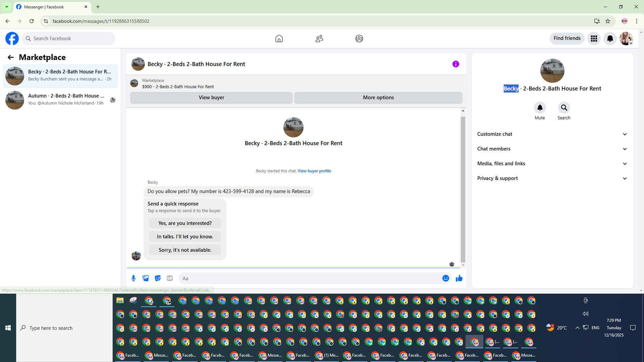View site information in address bar
Screen dimensions: 644x362
[x=46, y=21]
